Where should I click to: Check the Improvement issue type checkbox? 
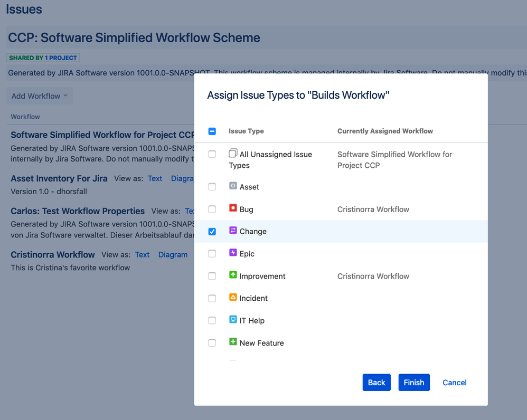[x=212, y=276]
